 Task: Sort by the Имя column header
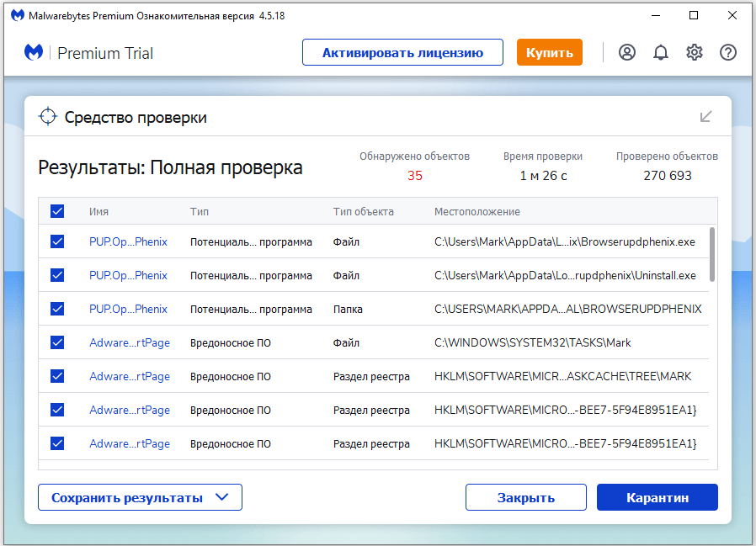(x=98, y=212)
